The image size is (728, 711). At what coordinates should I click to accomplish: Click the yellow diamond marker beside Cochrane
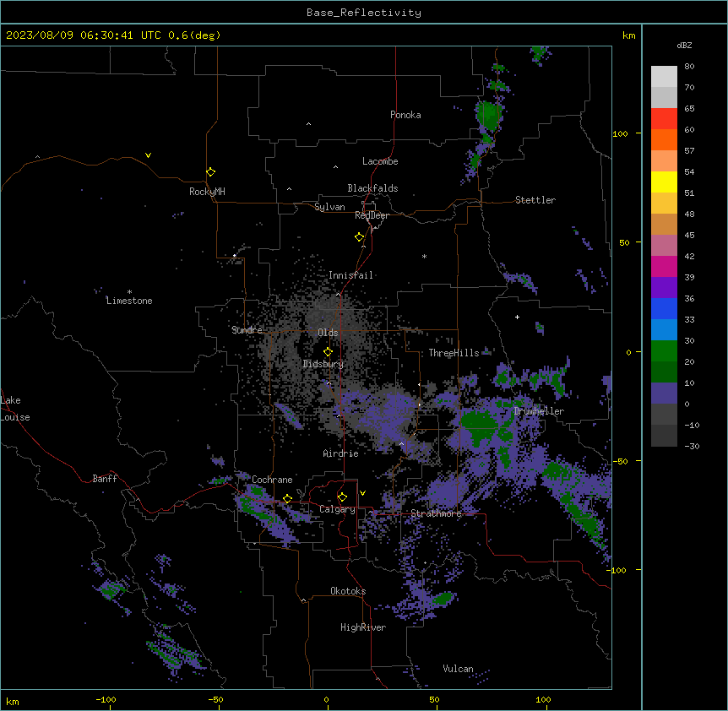click(x=287, y=499)
